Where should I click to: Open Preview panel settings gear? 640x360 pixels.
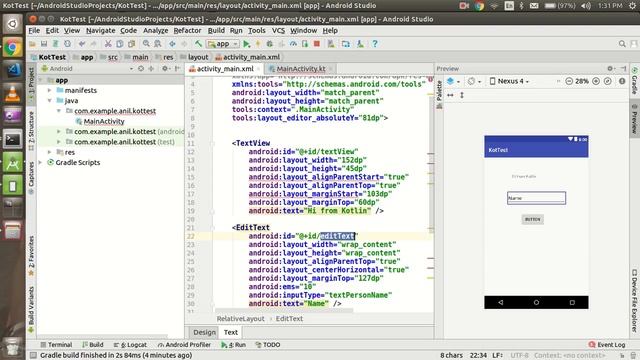pyautogui.click(x=610, y=69)
